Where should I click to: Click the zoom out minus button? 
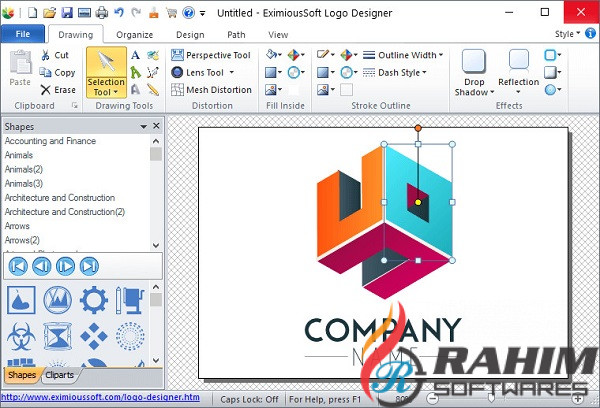(x=432, y=399)
